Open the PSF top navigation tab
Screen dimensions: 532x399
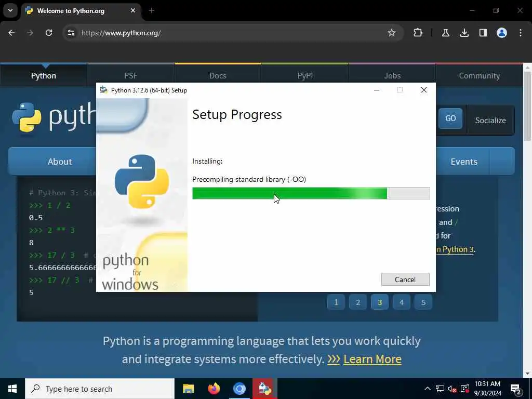click(130, 76)
